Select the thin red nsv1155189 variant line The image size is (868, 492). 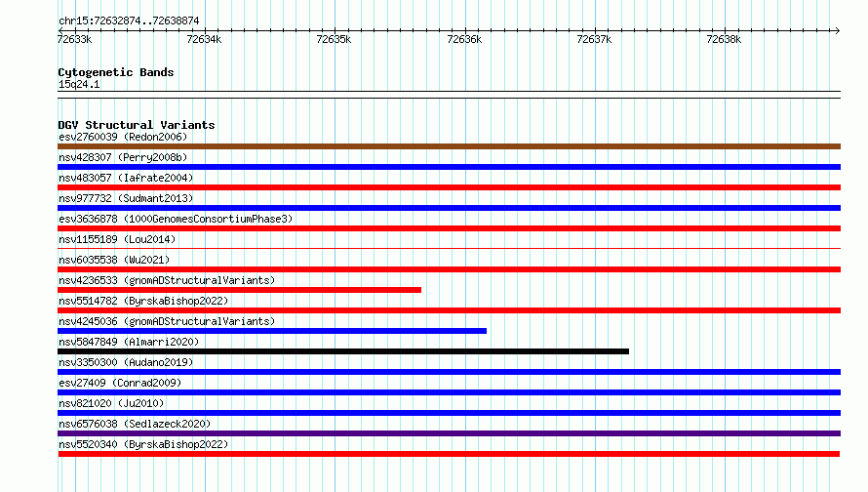coord(449,249)
